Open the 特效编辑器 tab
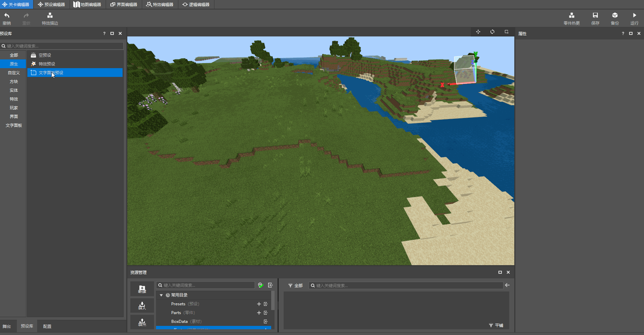Viewport: 644px width, 335px height. (x=160, y=4)
